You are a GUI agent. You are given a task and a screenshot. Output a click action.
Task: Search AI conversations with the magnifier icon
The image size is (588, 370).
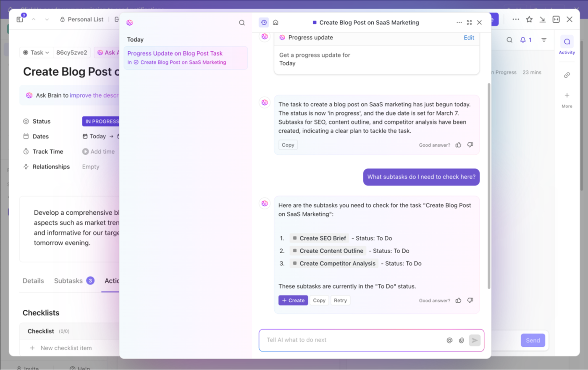pyautogui.click(x=242, y=23)
